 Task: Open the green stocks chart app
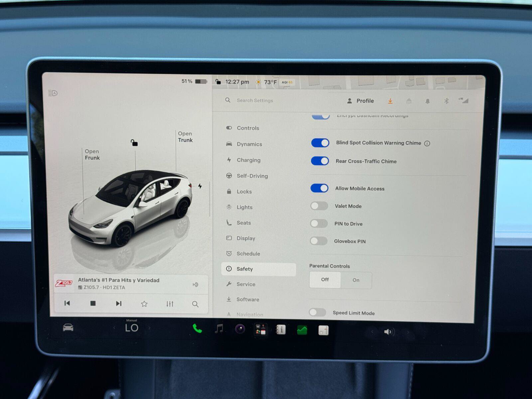pyautogui.click(x=302, y=330)
